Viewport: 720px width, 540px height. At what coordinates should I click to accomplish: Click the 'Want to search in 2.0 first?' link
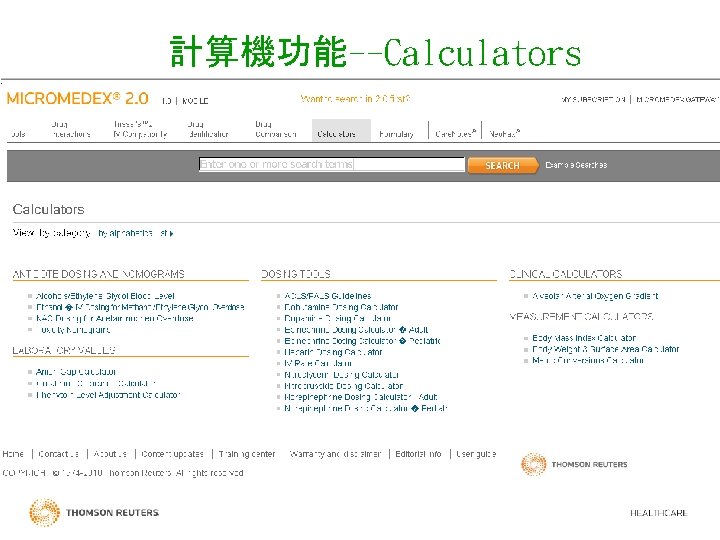click(355, 99)
